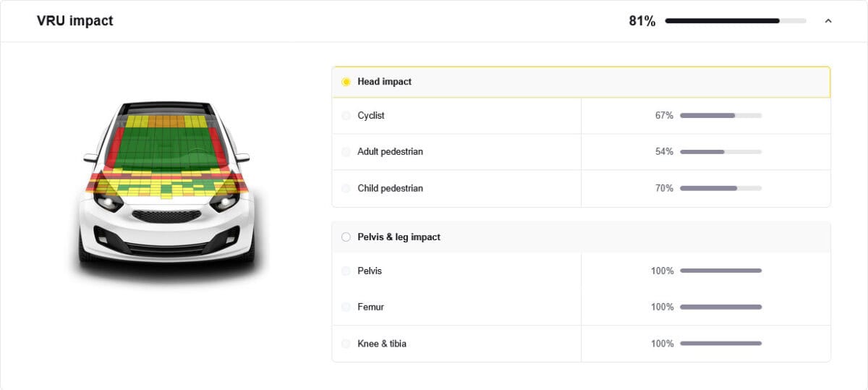Click the Adult pedestrian 54% progress bar

[x=720, y=152]
